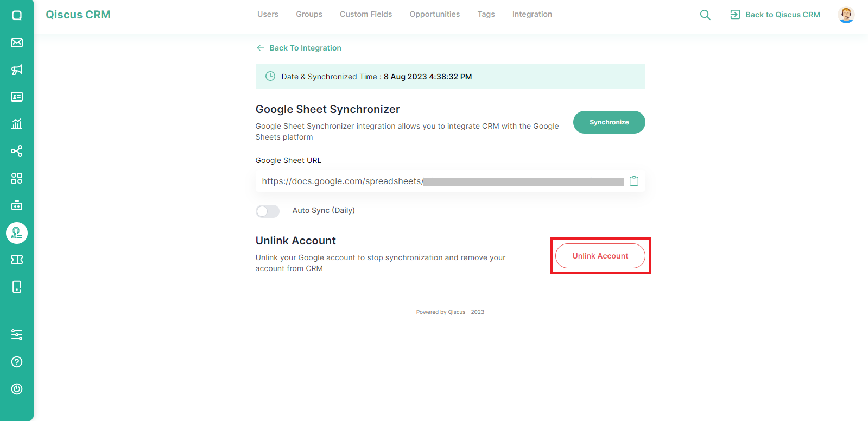This screenshot has height=421, width=868.
Task: Open the chatbot robot icon in sidebar
Action: point(17,205)
